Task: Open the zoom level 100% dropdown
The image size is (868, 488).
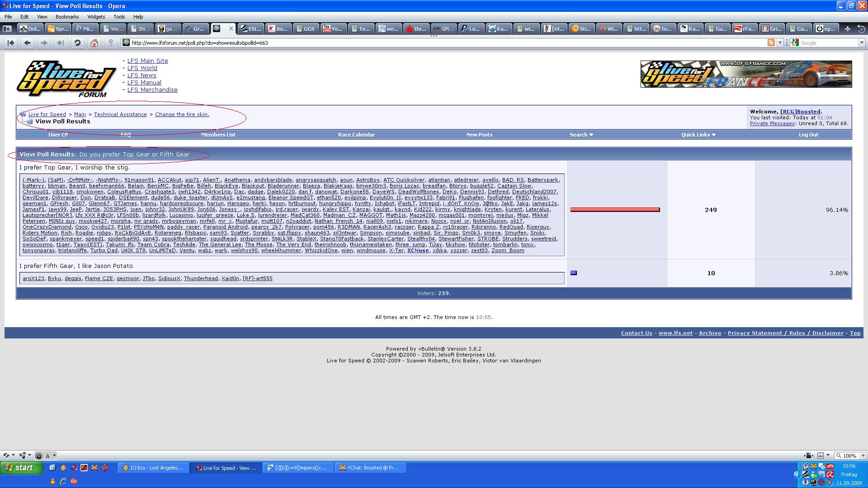Action: coord(863,455)
